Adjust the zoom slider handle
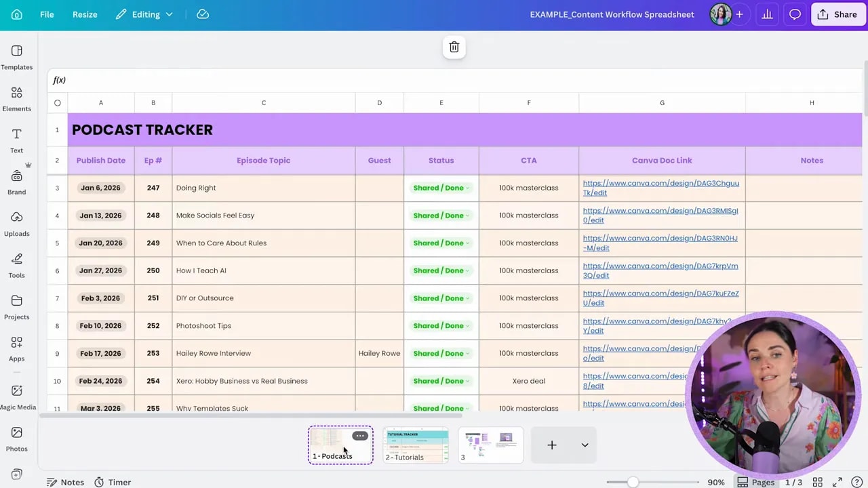The height and width of the screenshot is (488, 868). [633, 482]
